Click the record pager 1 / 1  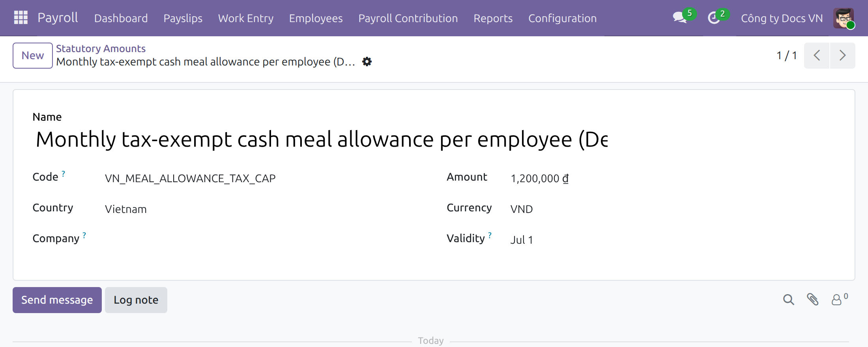pos(786,55)
